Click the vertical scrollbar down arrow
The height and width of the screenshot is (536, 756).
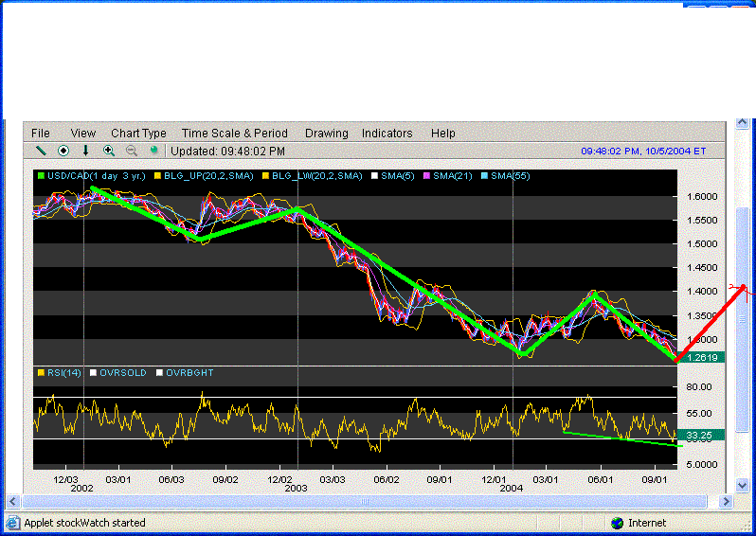coord(743,484)
